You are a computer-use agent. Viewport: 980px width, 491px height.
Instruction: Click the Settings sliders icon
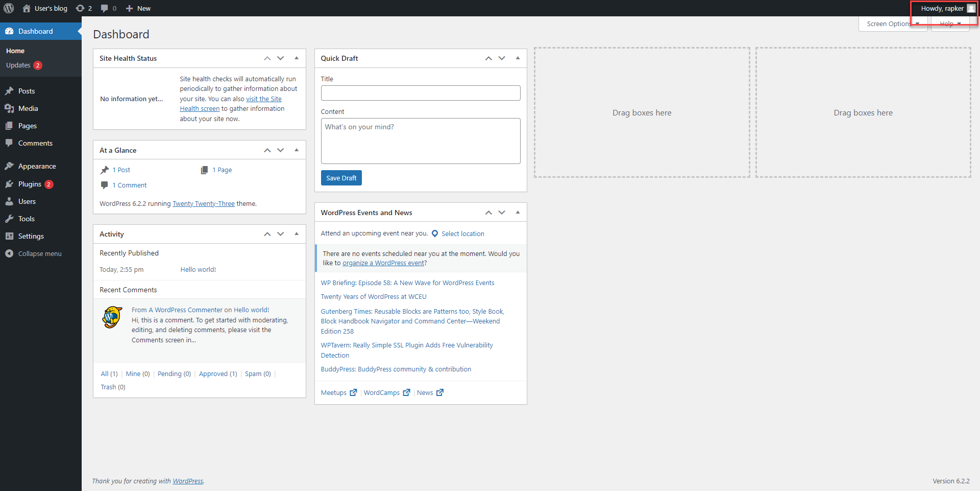9,236
